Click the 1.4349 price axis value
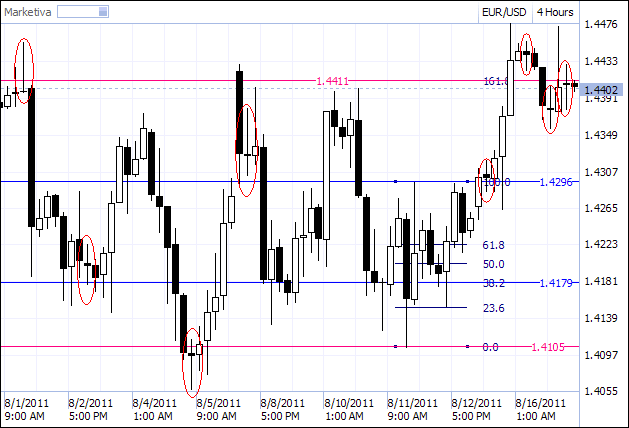629x428 pixels. coord(601,135)
